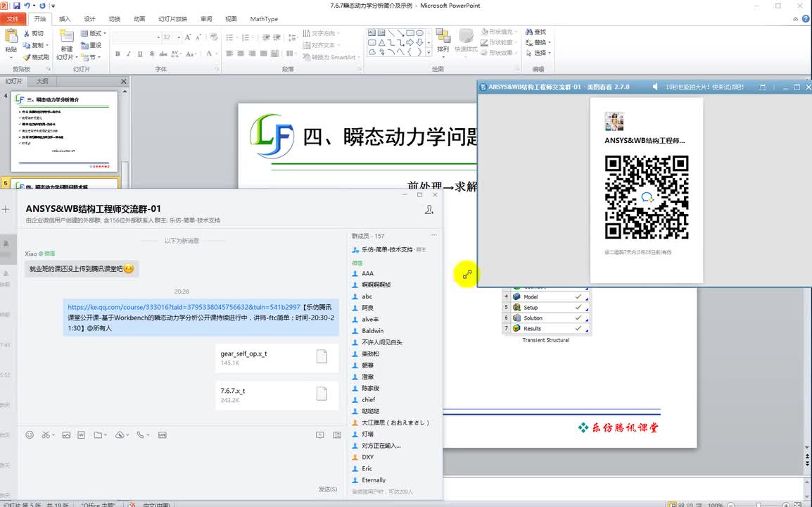
Task: Expand the shapes gallery More arrow
Action: pyautogui.click(x=429, y=52)
